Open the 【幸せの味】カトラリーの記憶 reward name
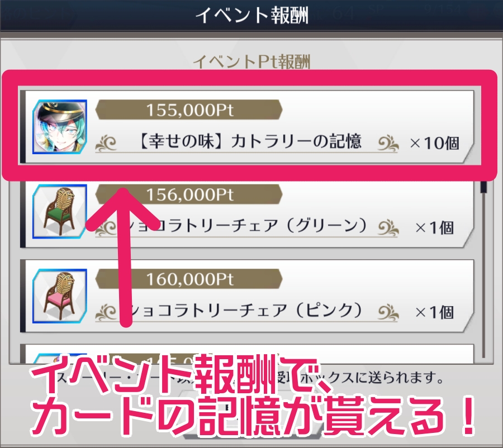The image size is (503, 448). coord(250,142)
